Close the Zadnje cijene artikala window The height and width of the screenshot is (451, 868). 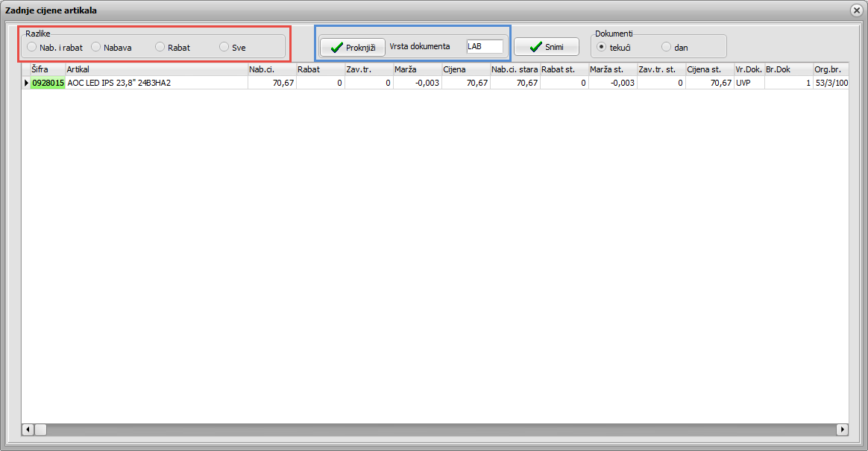(x=856, y=10)
